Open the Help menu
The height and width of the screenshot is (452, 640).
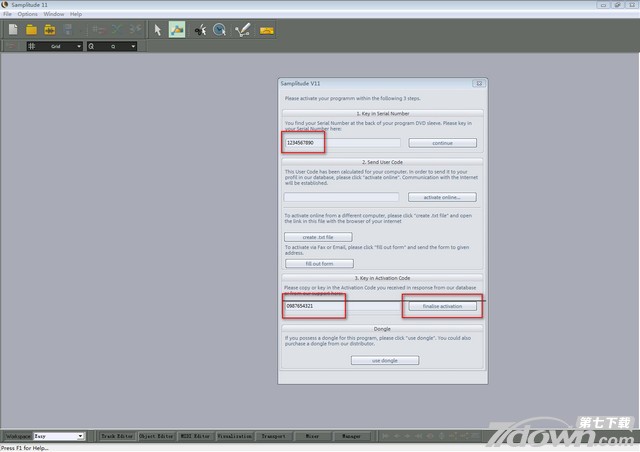pyautogui.click(x=76, y=14)
